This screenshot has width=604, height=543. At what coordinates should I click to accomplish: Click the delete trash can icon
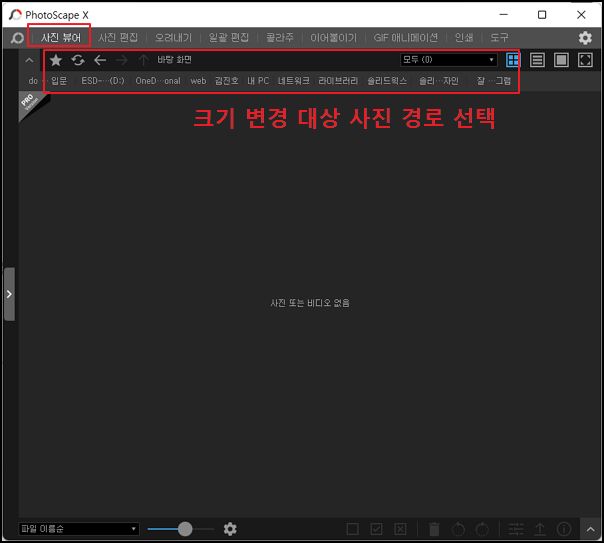[434, 529]
